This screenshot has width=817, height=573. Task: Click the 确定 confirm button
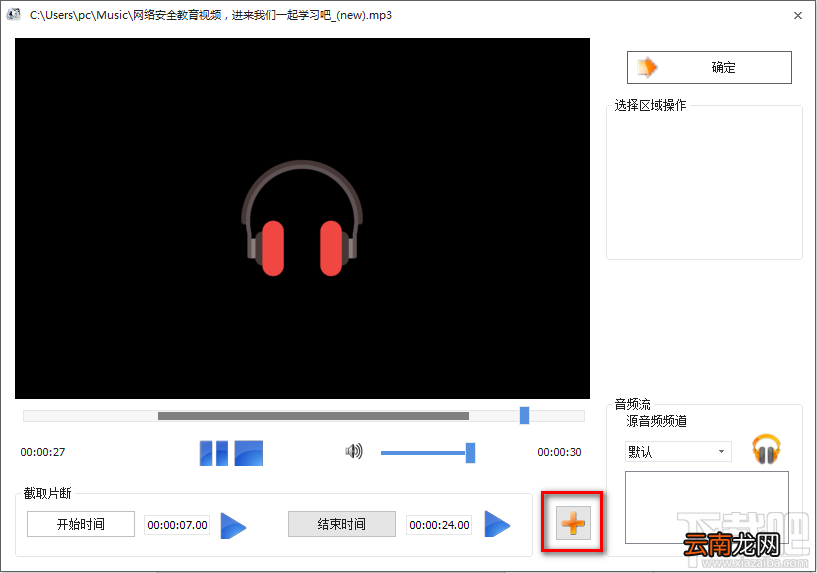tap(709, 67)
